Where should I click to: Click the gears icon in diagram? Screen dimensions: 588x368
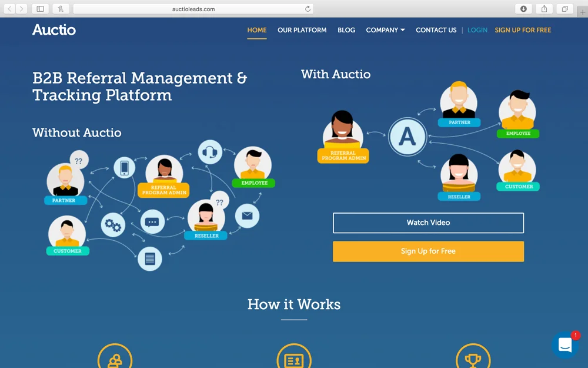pyautogui.click(x=113, y=225)
